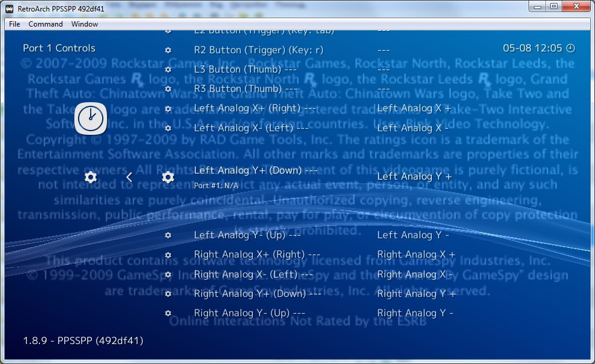Click the 'Left Analog Y +' binding value
The width and height of the screenshot is (595, 364).
[x=414, y=176]
